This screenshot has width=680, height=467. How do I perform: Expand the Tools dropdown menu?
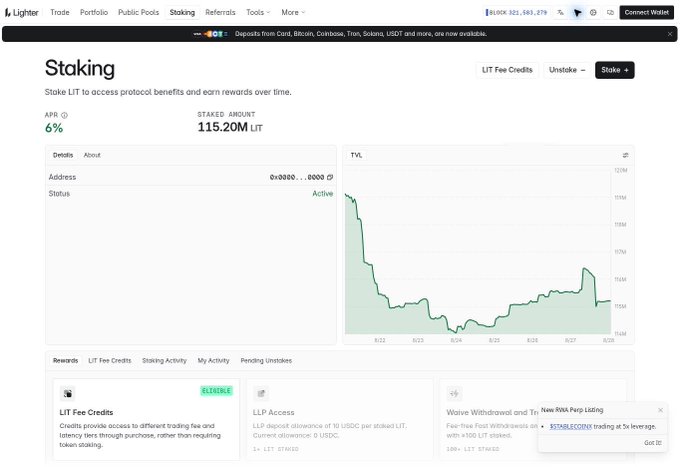[258, 13]
